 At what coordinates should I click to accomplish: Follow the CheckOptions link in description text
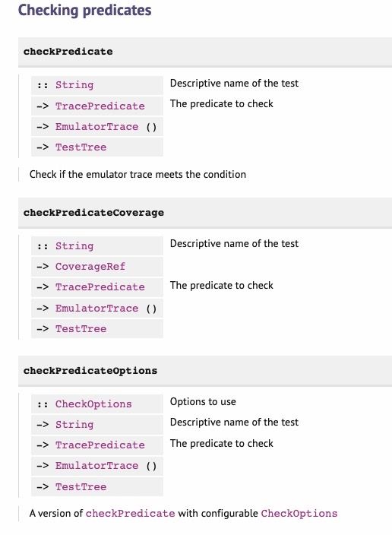point(299,514)
